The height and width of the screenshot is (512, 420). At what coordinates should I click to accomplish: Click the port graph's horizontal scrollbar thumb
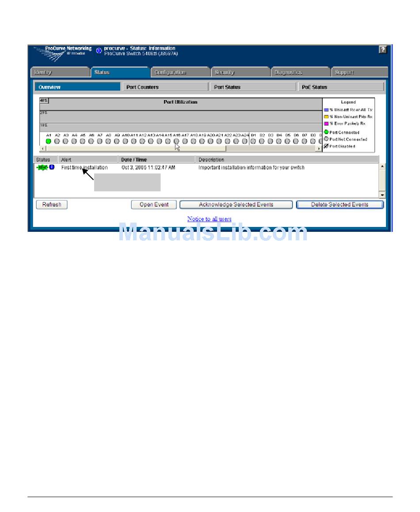[x=136, y=149]
